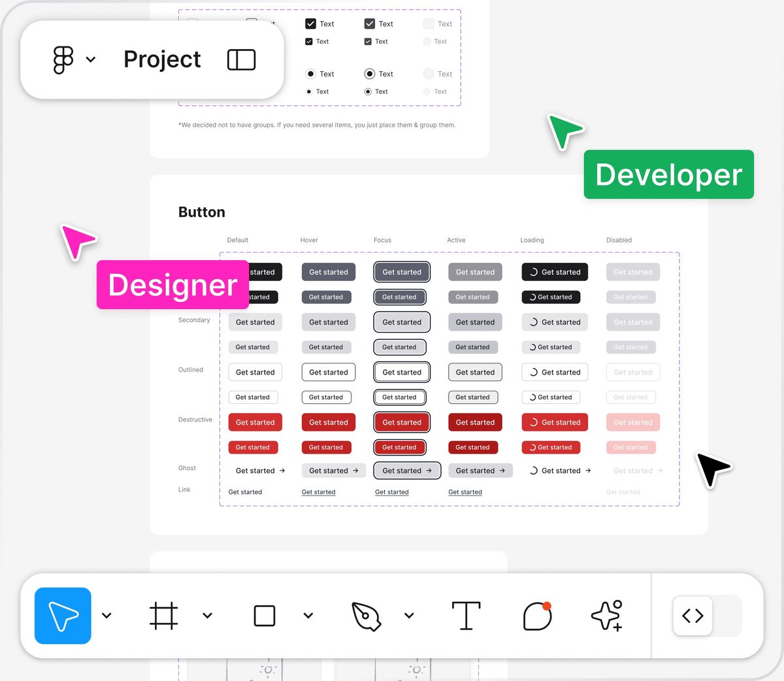784x681 pixels.
Task: Click the Destructive row label
Action: tap(195, 420)
